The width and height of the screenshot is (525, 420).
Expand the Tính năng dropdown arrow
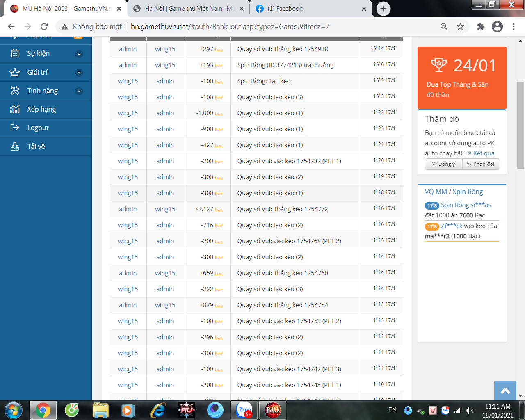pos(79,91)
